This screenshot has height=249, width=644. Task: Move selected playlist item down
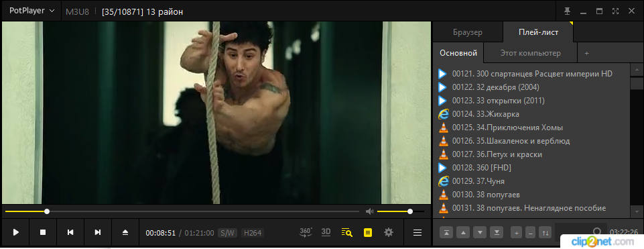click(x=480, y=232)
